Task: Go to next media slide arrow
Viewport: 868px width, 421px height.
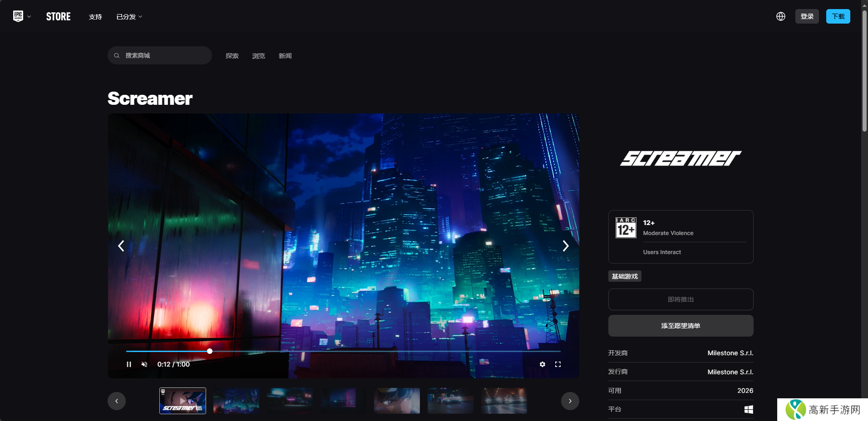Action: (565, 246)
